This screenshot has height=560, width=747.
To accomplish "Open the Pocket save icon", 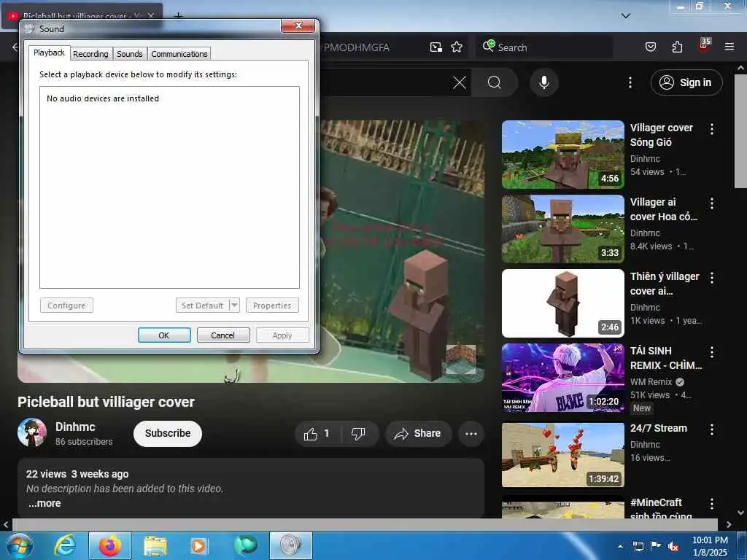I will pyautogui.click(x=650, y=47).
